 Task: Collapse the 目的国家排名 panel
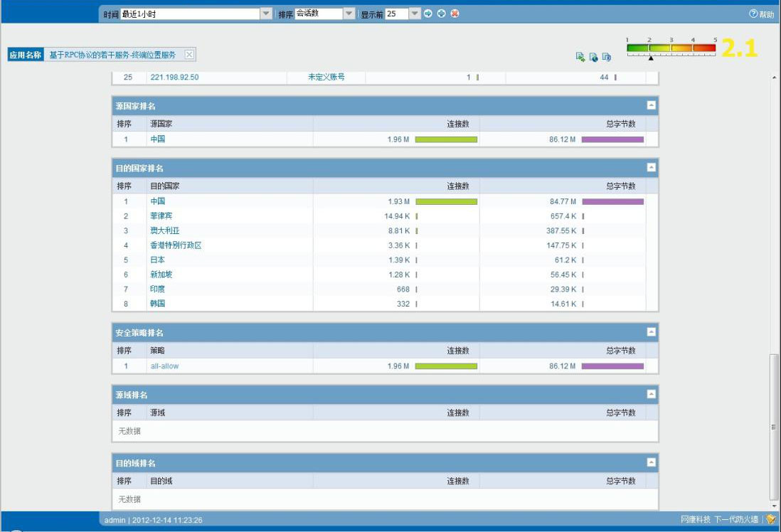(x=651, y=167)
